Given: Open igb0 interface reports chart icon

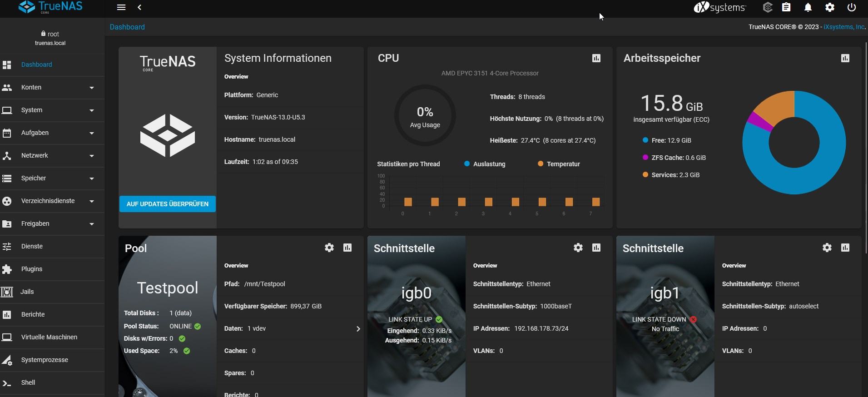Looking at the screenshot, I should 596,248.
